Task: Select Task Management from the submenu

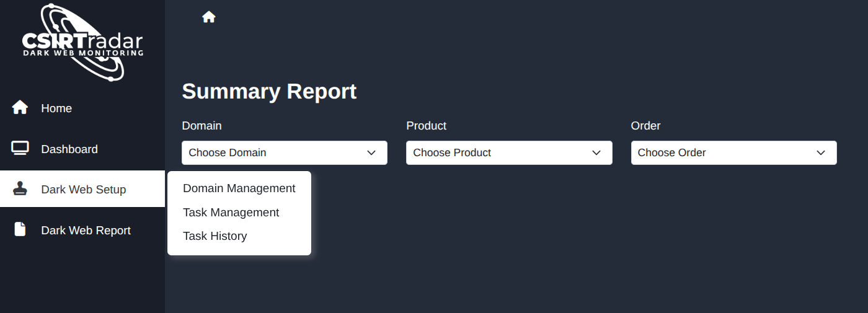Action: [x=231, y=213]
